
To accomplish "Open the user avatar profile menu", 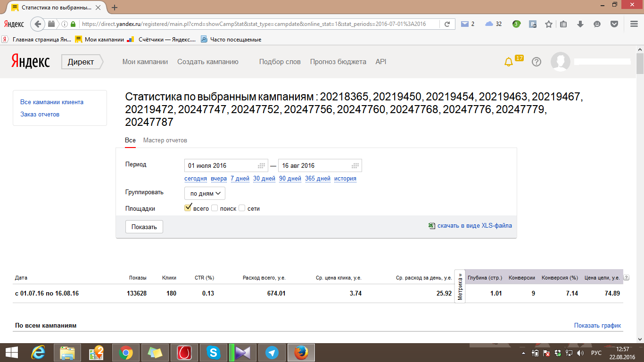I will click(x=561, y=62).
